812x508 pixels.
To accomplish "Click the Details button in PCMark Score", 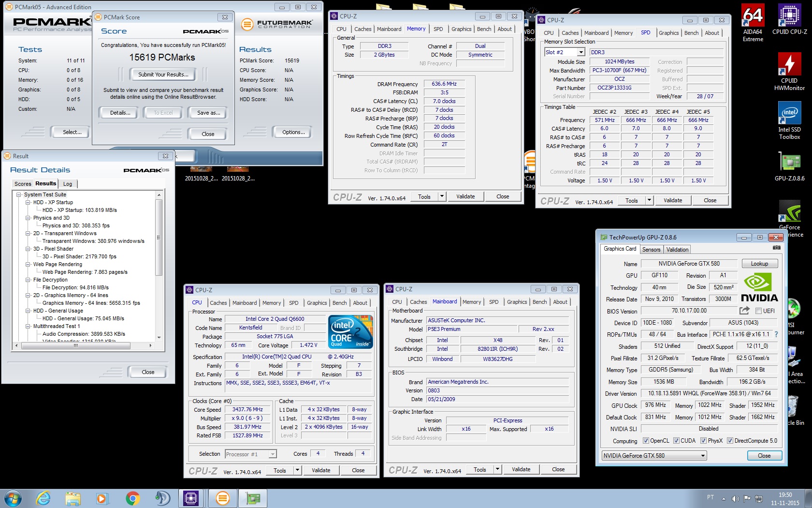I will coord(120,113).
